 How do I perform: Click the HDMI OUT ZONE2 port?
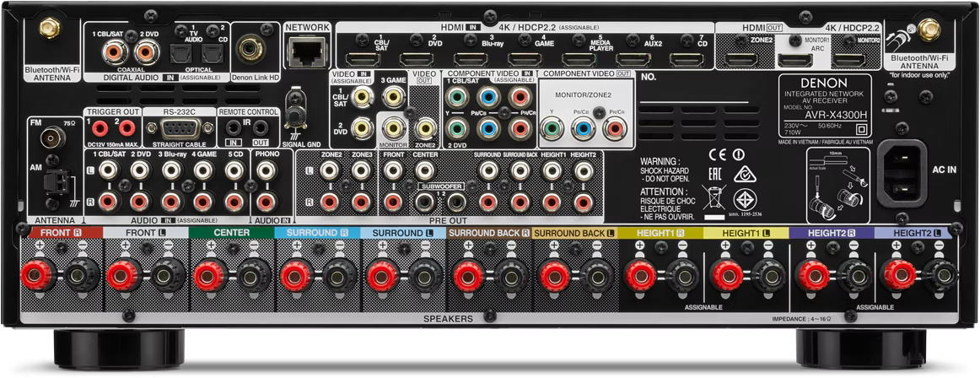(742, 59)
